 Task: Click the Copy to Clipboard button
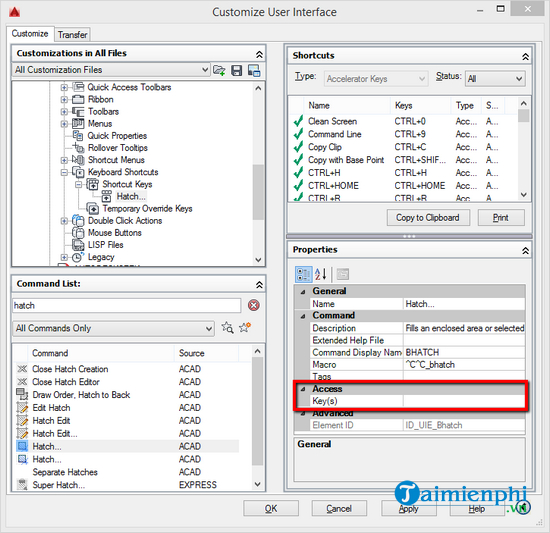pyautogui.click(x=428, y=218)
